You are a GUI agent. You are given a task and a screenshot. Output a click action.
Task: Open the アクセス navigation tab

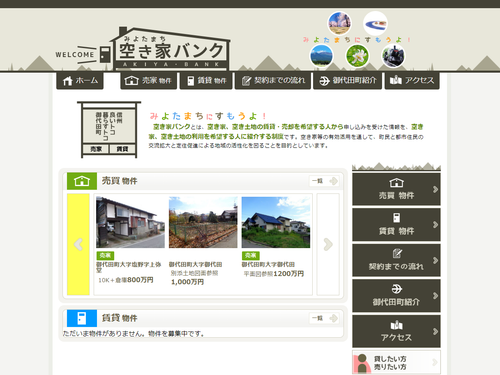tap(412, 80)
